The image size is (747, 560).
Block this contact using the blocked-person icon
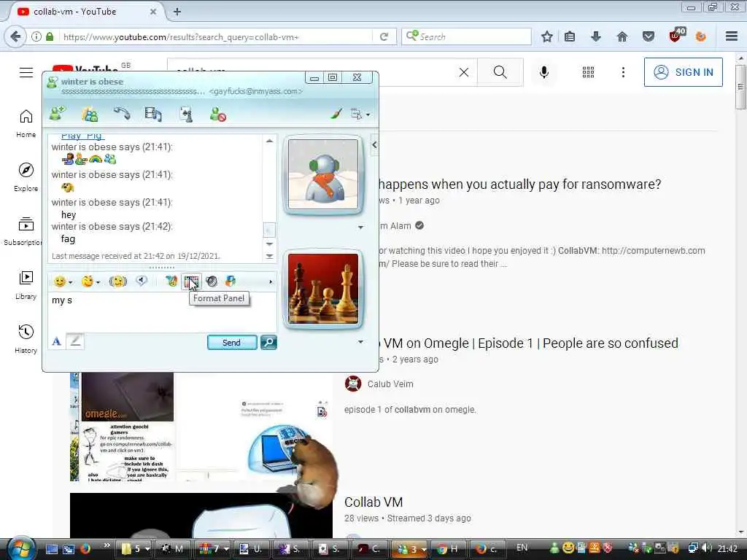click(217, 114)
